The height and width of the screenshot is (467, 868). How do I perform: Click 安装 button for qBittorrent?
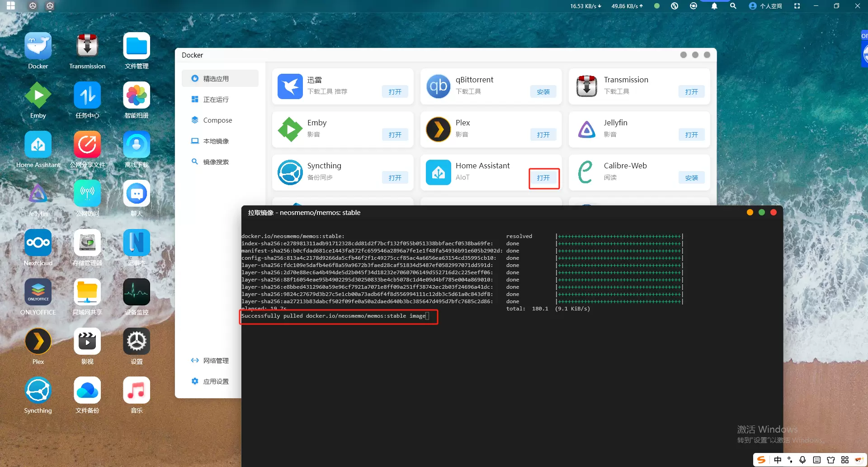click(x=543, y=92)
